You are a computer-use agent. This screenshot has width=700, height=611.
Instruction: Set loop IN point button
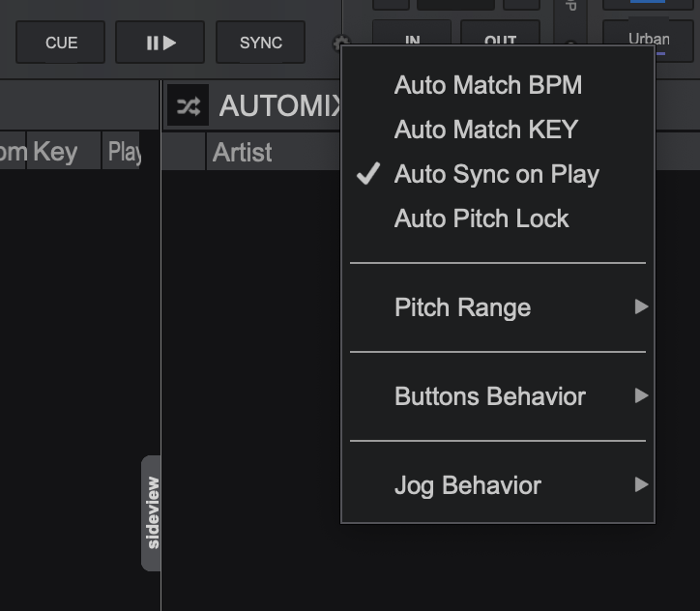coord(412,34)
